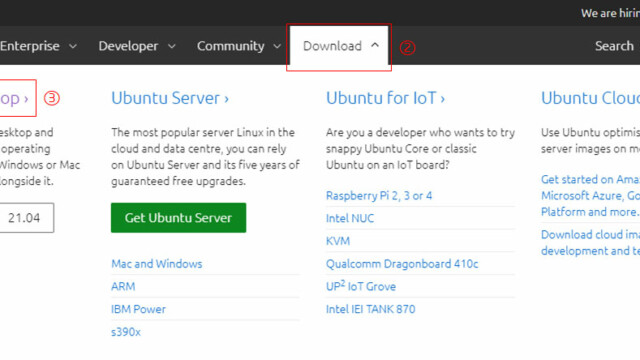640x360 pixels.
Task: Open the Ubuntu Server heading link
Action: [170, 98]
